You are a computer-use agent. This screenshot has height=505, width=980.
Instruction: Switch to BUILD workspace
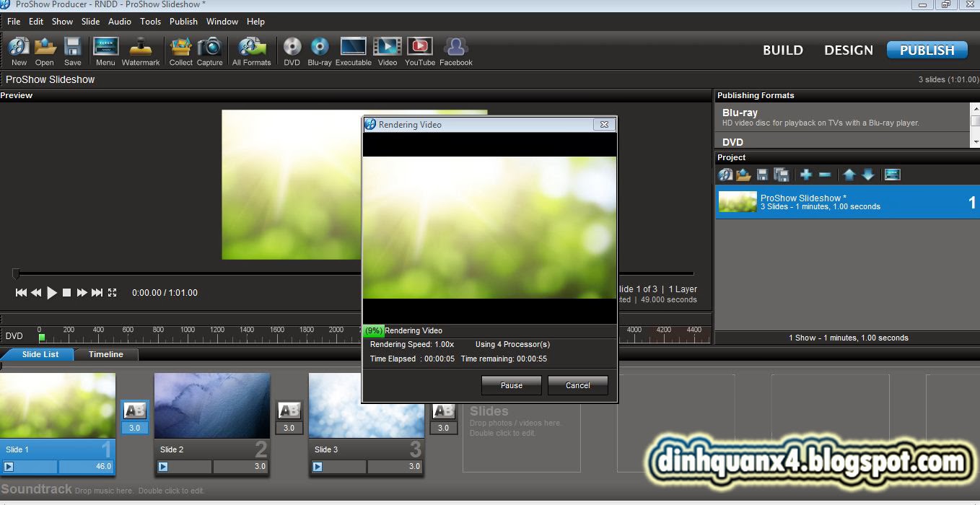[783, 50]
